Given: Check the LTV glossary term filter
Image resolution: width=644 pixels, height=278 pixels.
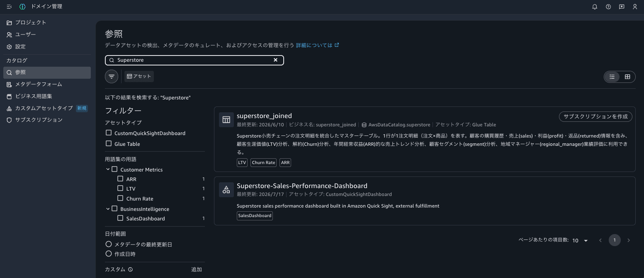Looking at the screenshot, I should coord(120,189).
